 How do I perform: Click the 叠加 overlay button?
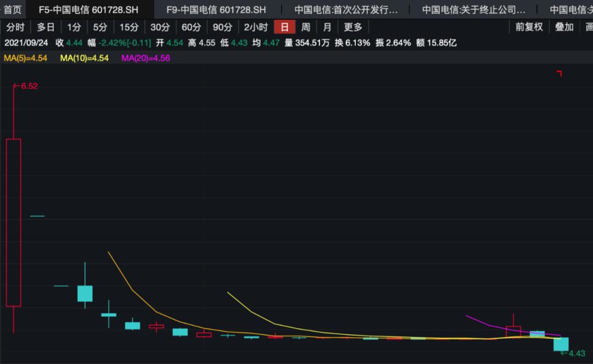[564, 27]
